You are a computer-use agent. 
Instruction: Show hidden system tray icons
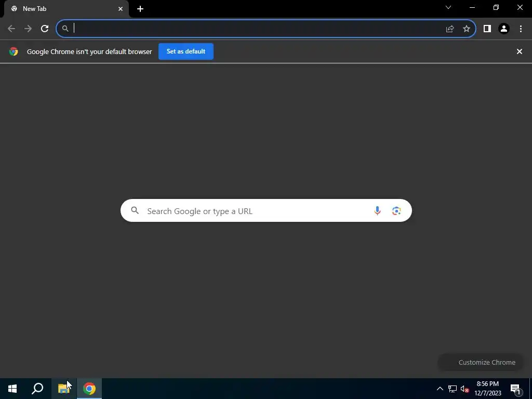pos(440,389)
